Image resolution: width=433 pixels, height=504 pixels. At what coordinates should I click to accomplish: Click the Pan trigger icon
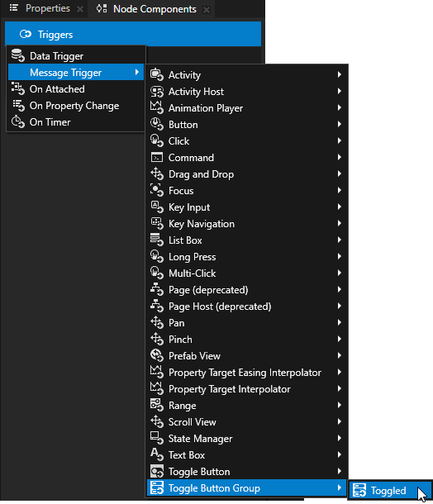[157, 323]
